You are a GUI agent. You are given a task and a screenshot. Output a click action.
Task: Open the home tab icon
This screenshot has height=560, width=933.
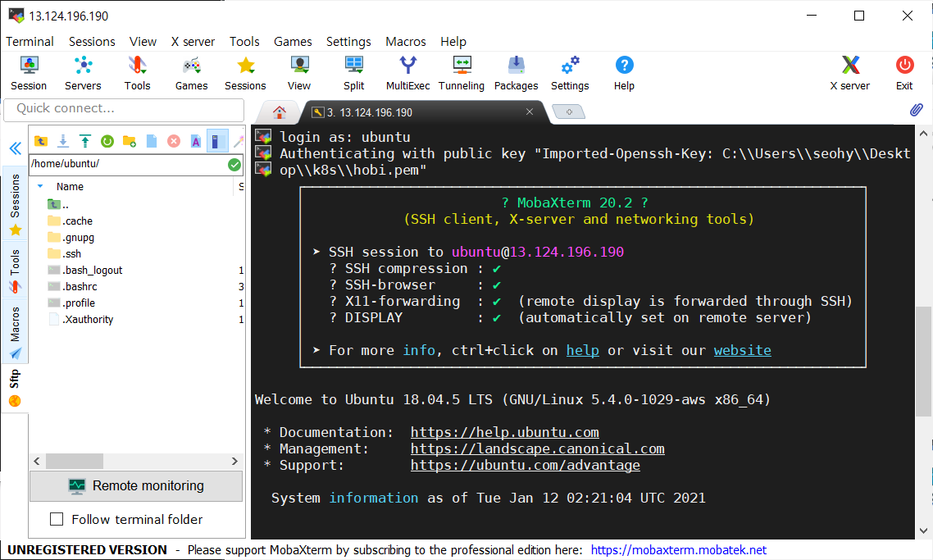279,112
